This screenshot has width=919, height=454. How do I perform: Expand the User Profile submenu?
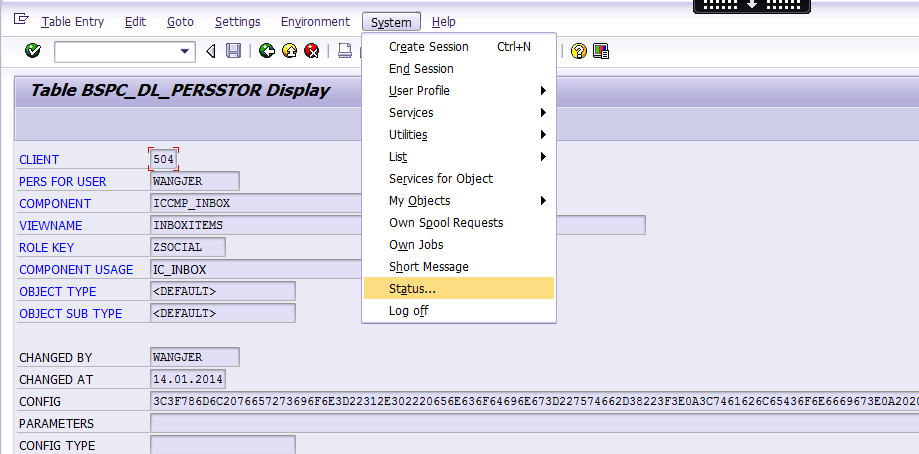[x=458, y=91]
